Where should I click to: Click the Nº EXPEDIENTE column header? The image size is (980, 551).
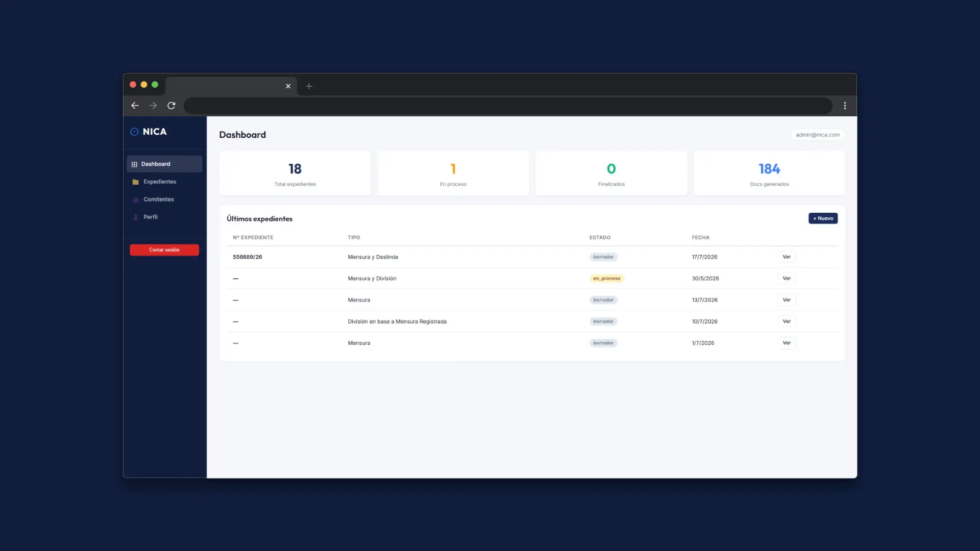(253, 238)
